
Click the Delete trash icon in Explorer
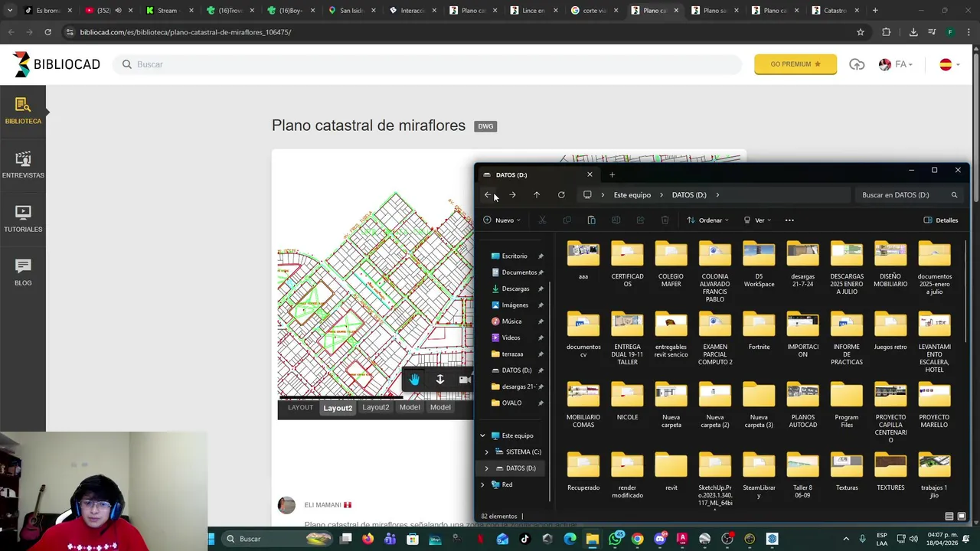pyautogui.click(x=665, y=220)
